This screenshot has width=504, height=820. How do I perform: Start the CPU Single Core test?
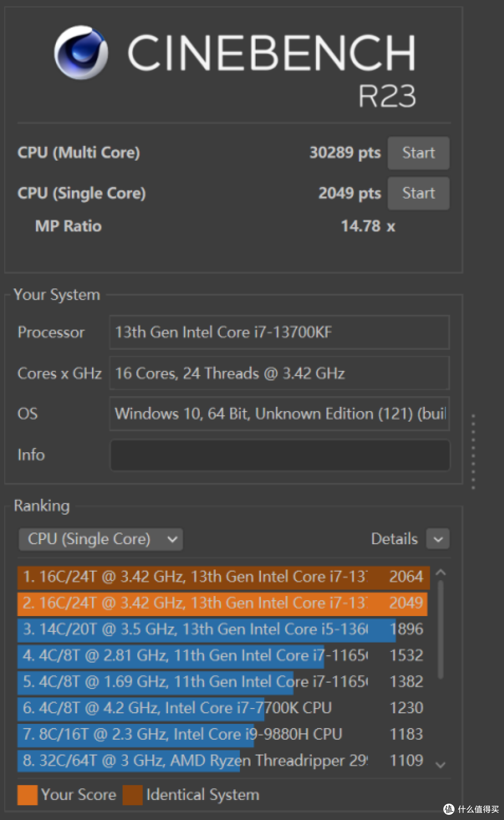tap(418, 193)
